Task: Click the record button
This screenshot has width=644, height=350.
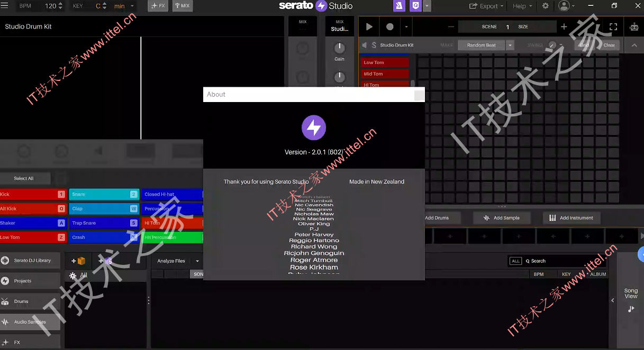Action: 390,26
